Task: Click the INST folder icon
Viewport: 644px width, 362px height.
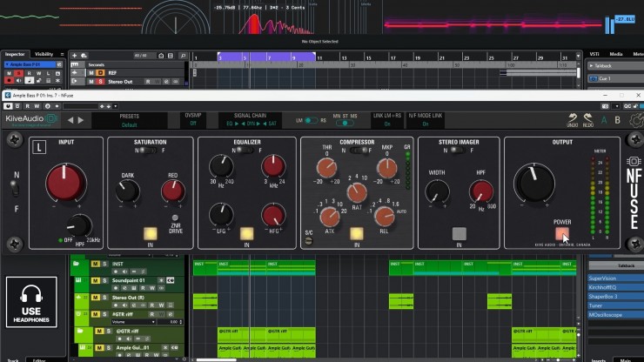Action: coord(76,264)
